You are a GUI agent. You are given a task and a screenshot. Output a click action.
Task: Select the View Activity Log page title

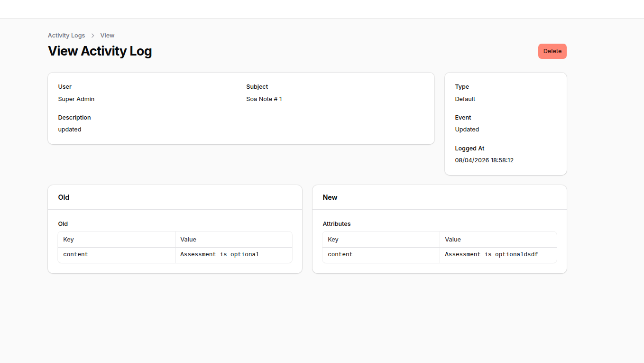(100, 51)
